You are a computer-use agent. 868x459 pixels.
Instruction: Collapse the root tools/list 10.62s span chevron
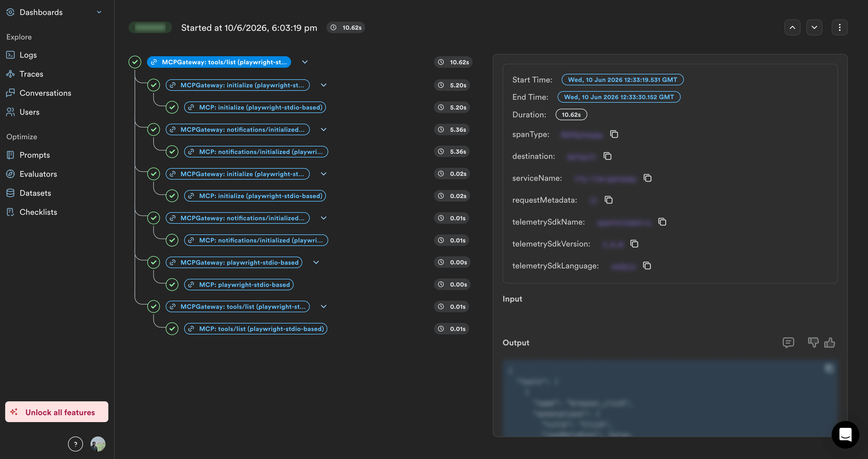coord(305,62)
